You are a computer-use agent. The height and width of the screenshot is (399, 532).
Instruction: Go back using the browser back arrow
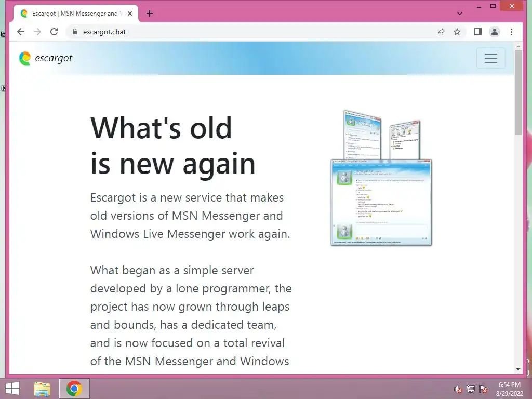coord(21,32)
